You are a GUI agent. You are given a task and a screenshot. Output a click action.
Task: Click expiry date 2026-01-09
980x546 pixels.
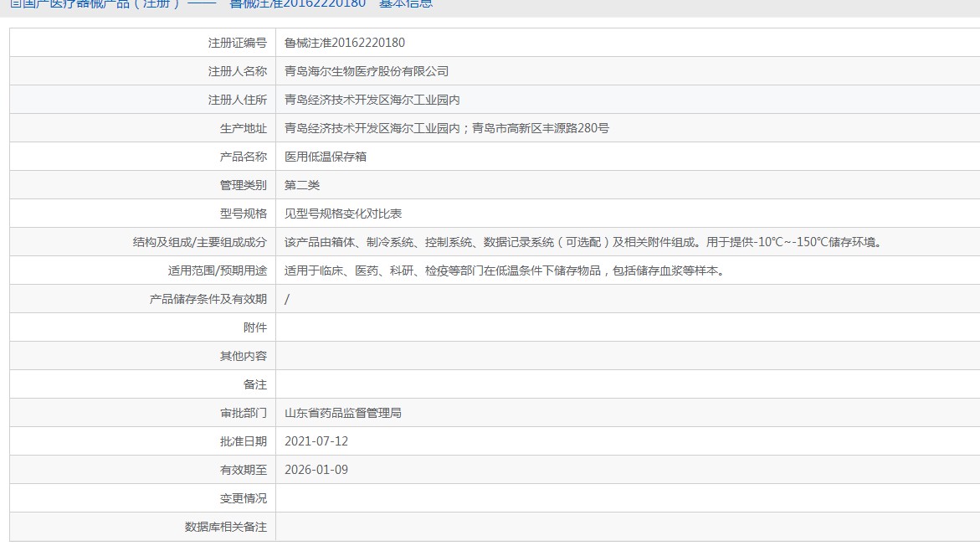click(316, 470)
